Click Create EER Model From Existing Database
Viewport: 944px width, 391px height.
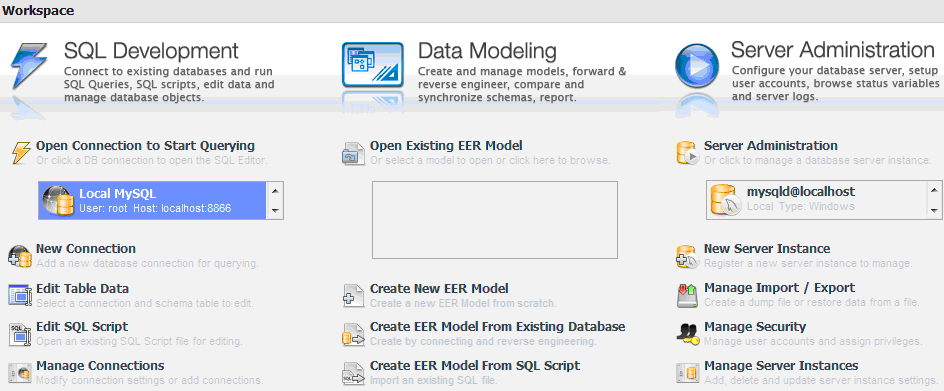[x=497, y=327]
